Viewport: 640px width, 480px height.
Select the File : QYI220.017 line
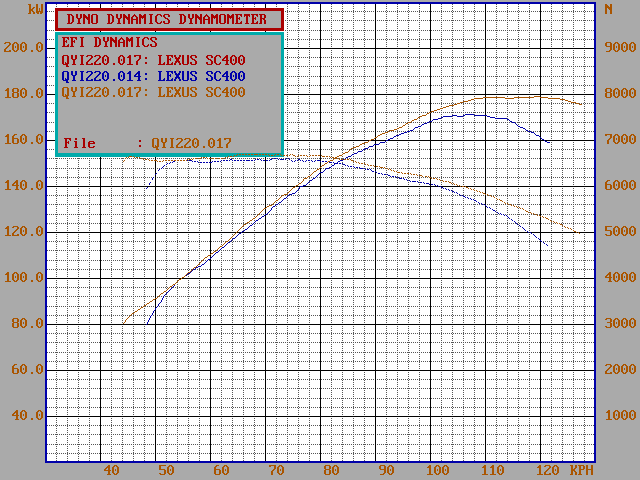point(147,143)
